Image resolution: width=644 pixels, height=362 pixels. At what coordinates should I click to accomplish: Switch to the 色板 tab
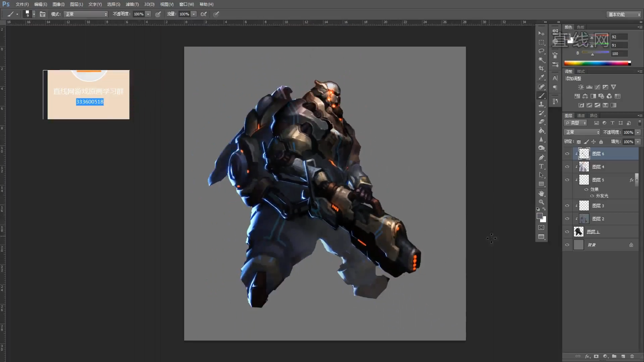[x=581, y=27]
